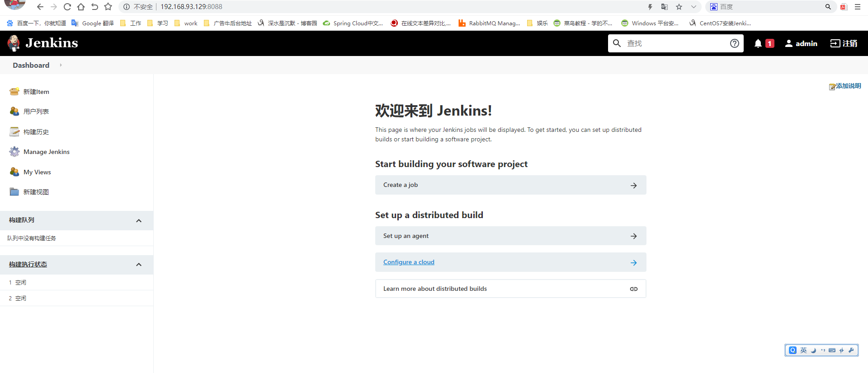Click the 添加说明 link
Viewport: 868px width, 373px height.
848,86
